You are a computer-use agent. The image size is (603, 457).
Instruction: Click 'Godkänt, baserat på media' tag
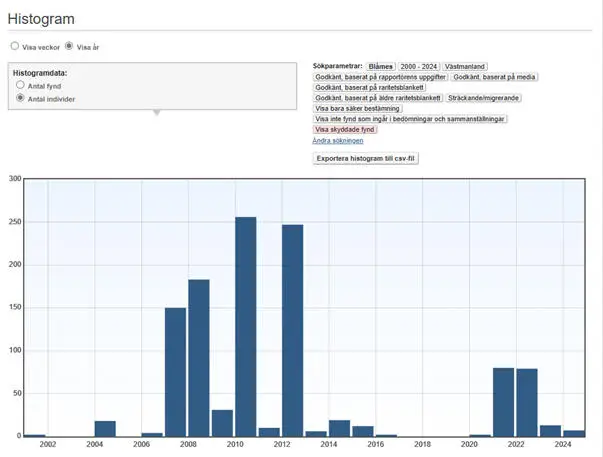[x=493, y=76]
